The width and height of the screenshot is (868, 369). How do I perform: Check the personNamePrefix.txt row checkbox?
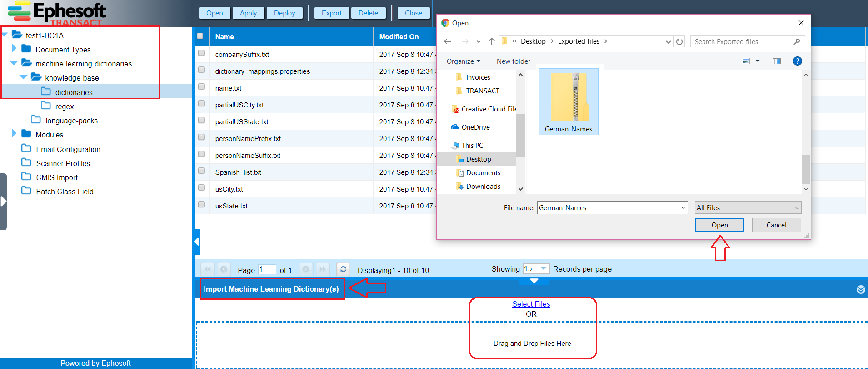tap(201, 137)
